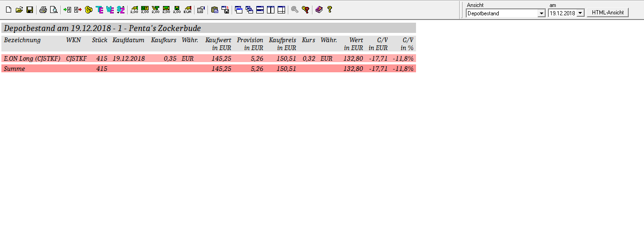Viewport: 644px width, 234px height.
Task: Click the single window layout icon
Action: [239, 9]
